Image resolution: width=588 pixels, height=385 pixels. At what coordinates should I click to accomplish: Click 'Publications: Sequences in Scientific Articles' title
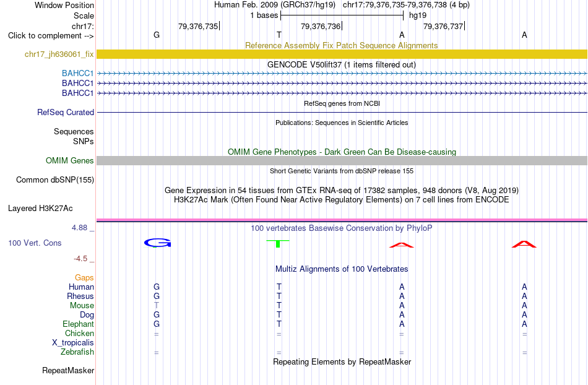tap(342, 123)
